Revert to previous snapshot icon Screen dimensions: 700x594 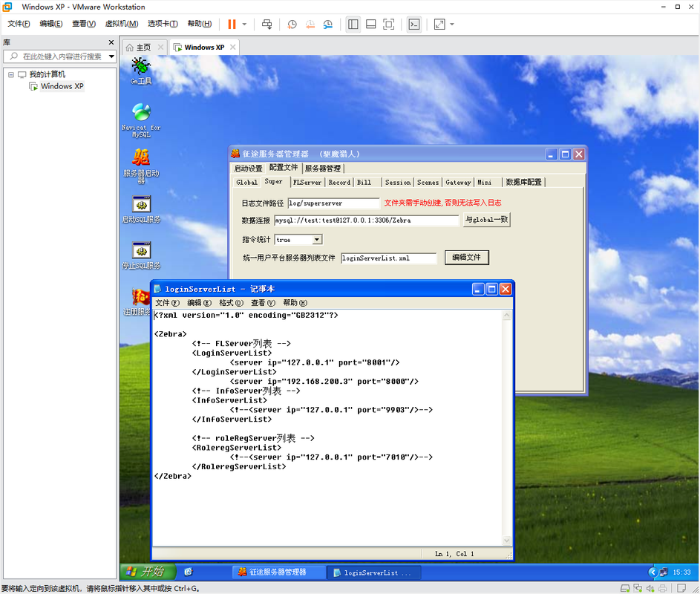click(x=310, y=24)
